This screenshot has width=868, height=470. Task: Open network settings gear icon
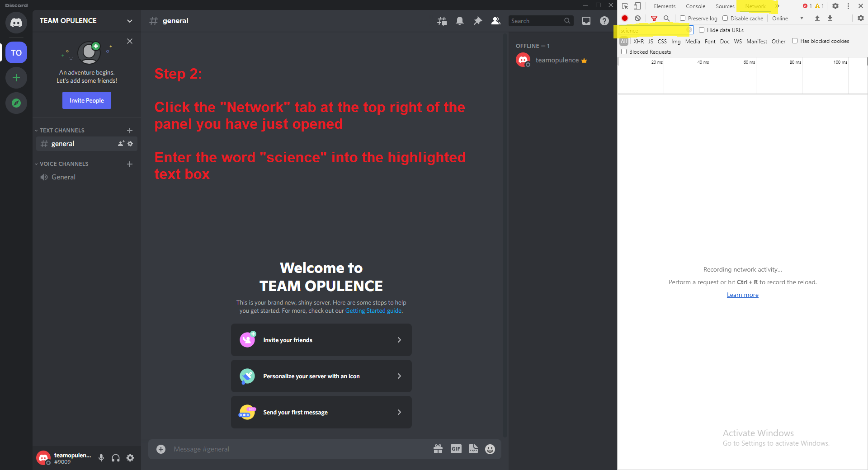coord(861,18)
